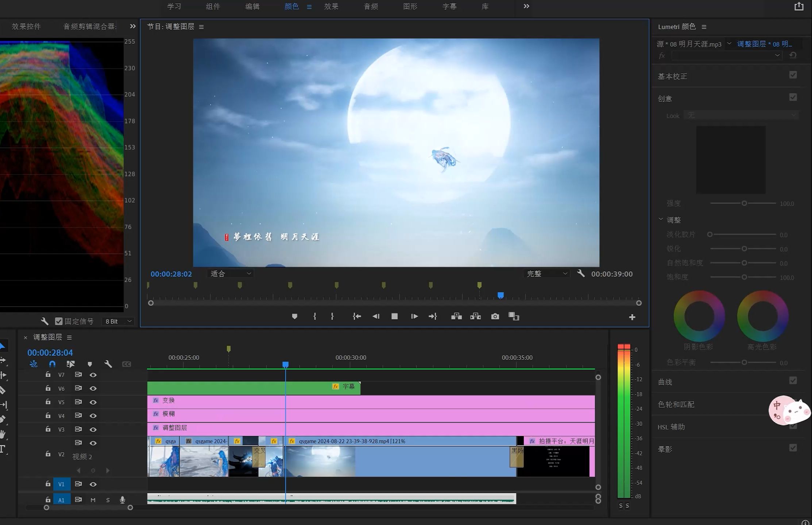812x525 pixels.
Task: Click the 强度 intensity slider
Action: (743, 203)
